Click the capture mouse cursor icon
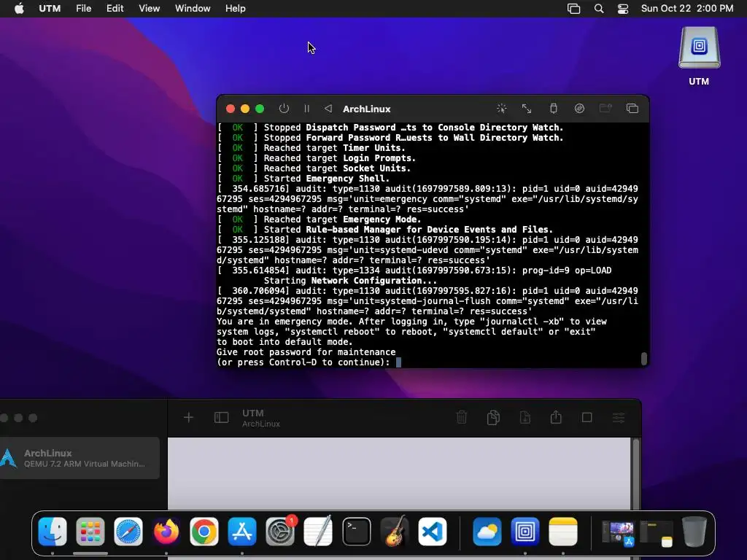The image size is (747, 560). click(501, 109)
